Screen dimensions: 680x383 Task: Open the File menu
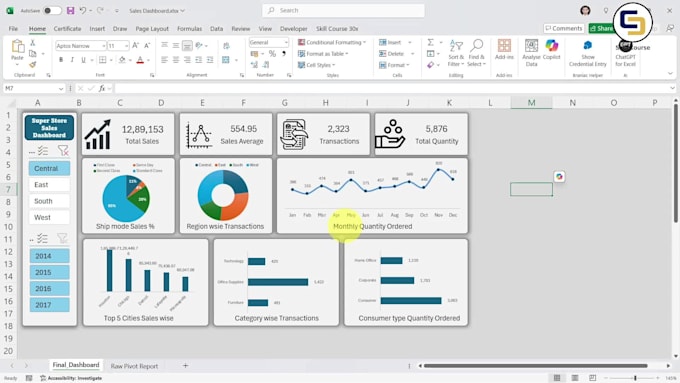pos(13,29)
